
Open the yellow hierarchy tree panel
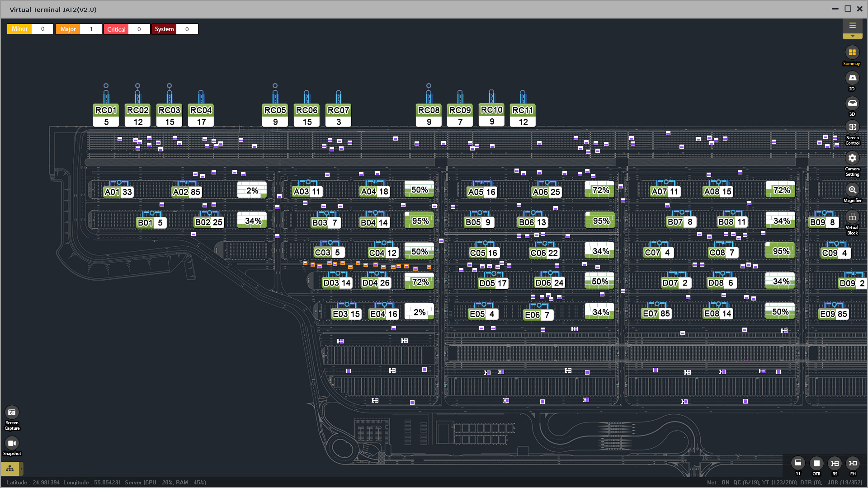point(9,469)
